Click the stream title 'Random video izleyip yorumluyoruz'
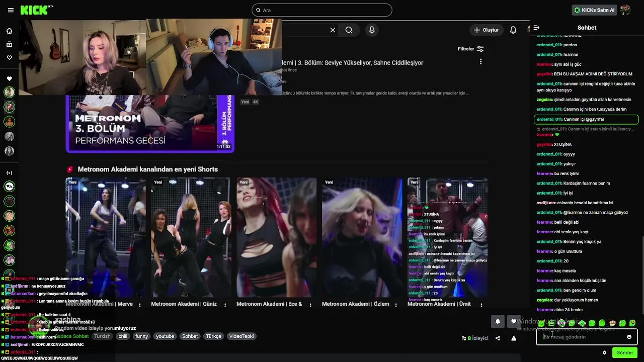This screenshot has height=362, width=644. (x=96, y=328)
